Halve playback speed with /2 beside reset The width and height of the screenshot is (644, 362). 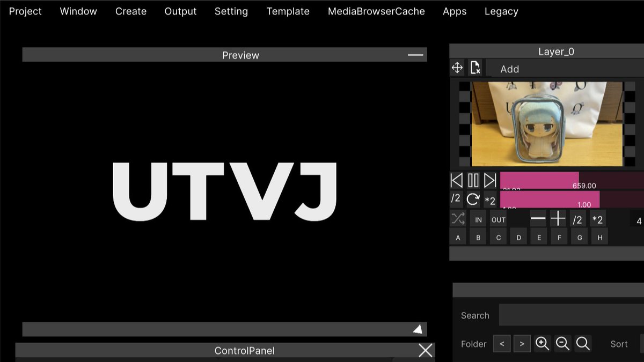click(x=456, y=199)
